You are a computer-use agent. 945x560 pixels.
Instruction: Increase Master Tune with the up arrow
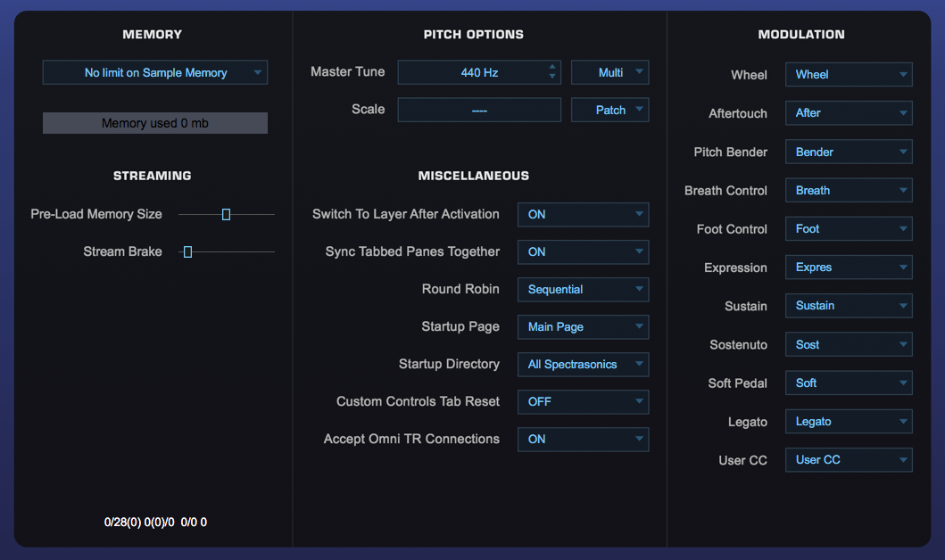(552, 67)
